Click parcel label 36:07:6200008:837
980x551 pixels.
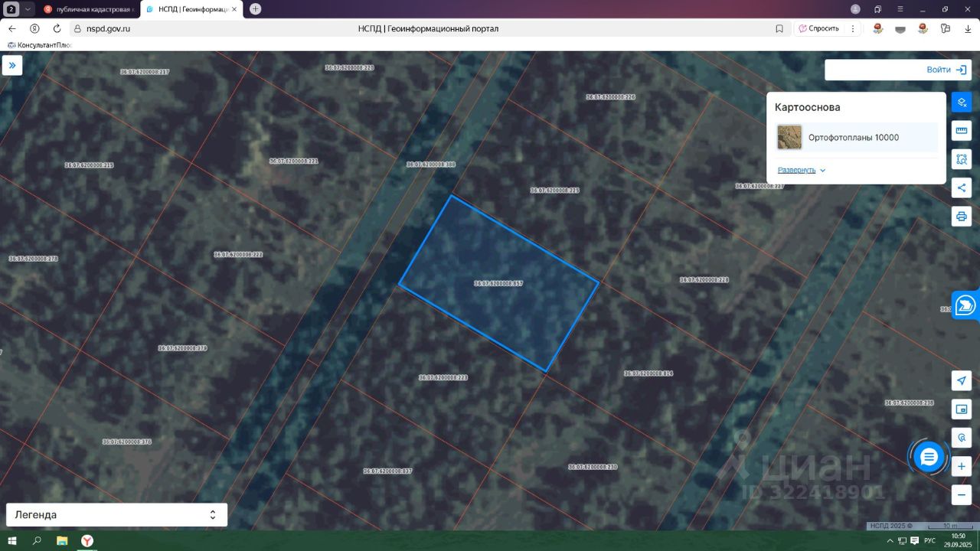[x=387, y=471]
